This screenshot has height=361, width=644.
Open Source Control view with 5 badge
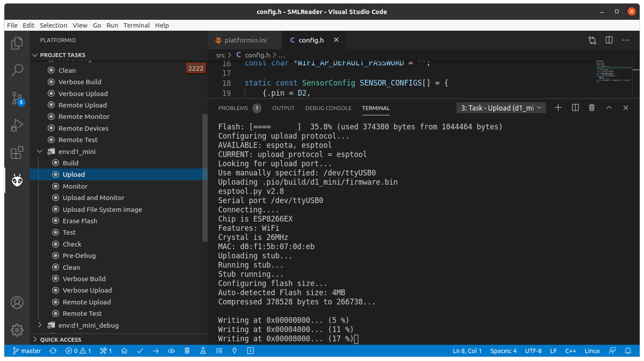18,98
